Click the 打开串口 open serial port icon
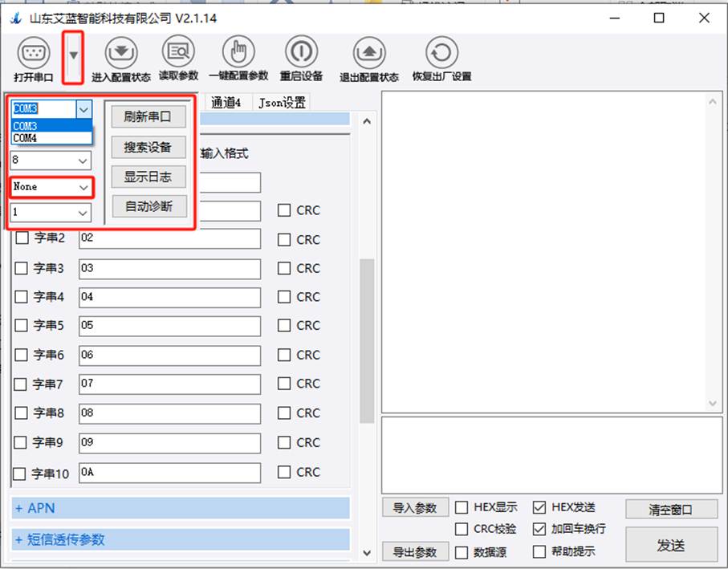 click(x=33, y=55)
